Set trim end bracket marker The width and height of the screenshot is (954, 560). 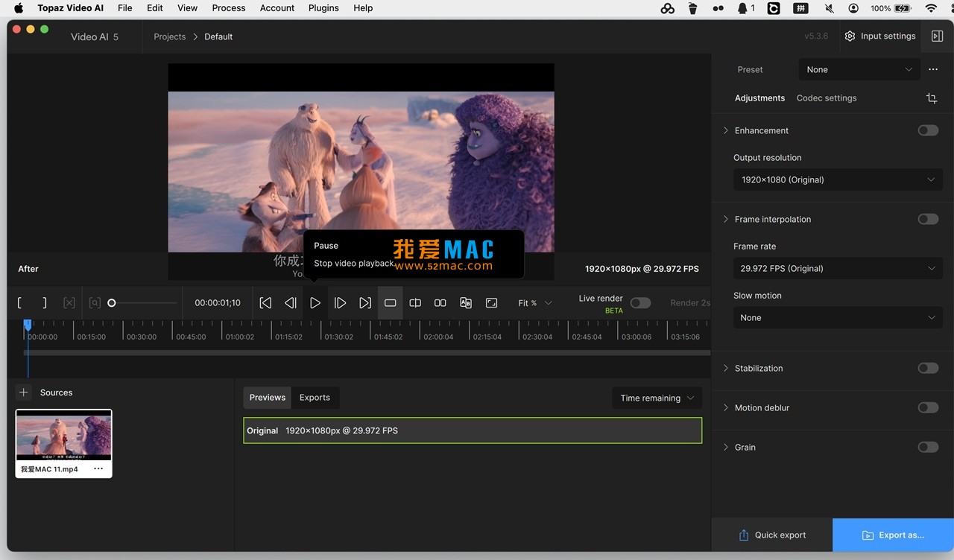[x=45, y=303]
